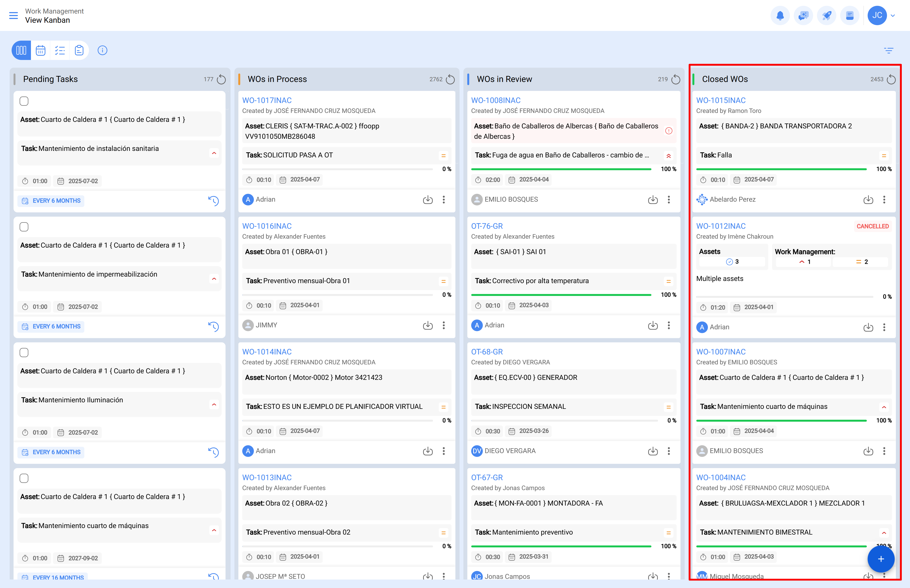Open work order WO-1017INAC

click(267, 100)
